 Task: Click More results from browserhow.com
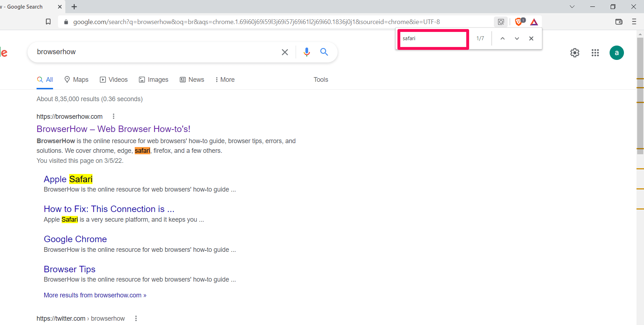pos(95,295)
